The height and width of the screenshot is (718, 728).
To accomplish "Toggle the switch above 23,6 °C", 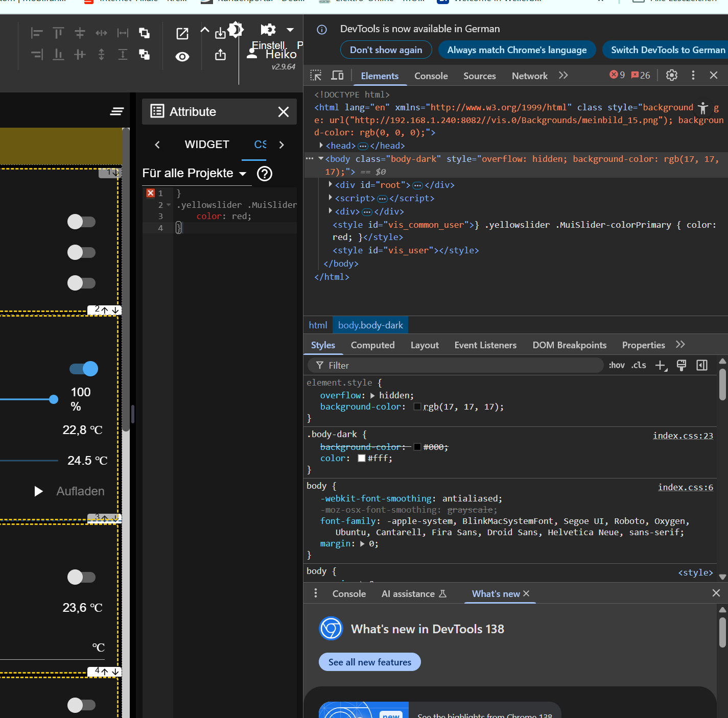I will click(x=81, y=577).
